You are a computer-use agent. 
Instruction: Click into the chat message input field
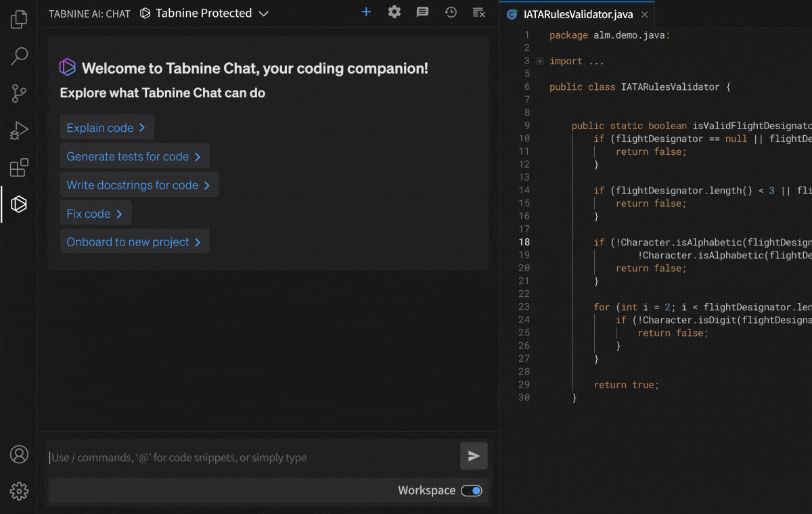coord(250,457)
